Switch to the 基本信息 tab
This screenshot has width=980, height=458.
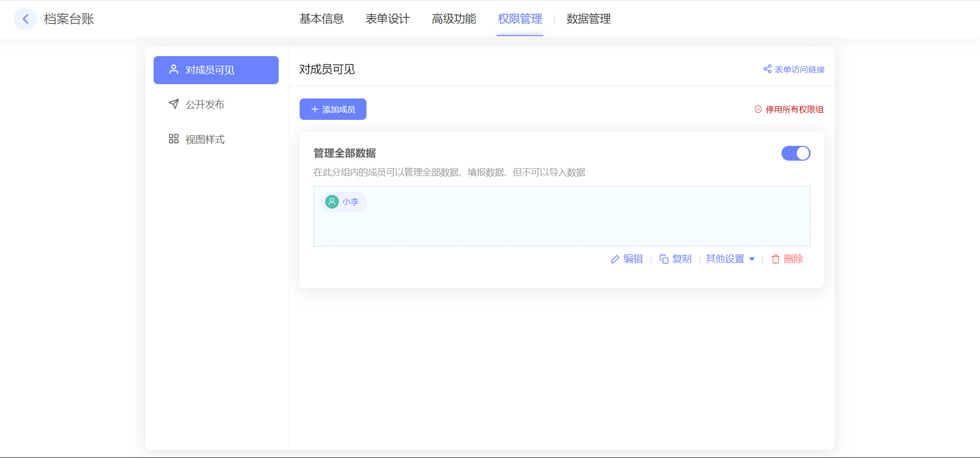(x=322, y=19)
